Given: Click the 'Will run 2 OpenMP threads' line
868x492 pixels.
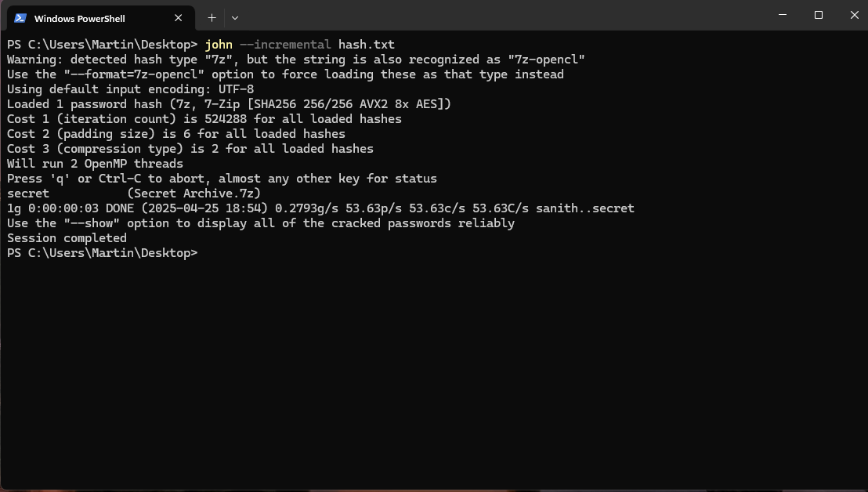Looking at the screenshot, I should 96,164.
